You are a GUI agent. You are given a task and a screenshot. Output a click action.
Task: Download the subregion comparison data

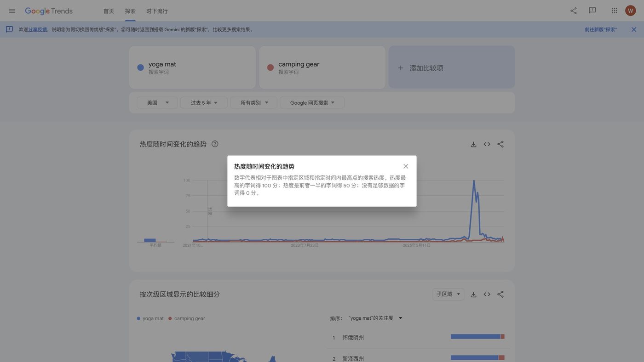tap(473, 294)
